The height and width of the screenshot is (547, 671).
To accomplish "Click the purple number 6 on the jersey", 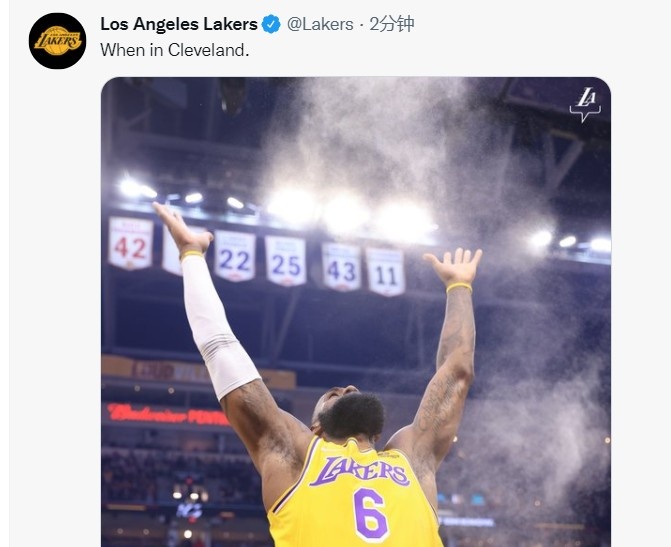I will 371,515.
